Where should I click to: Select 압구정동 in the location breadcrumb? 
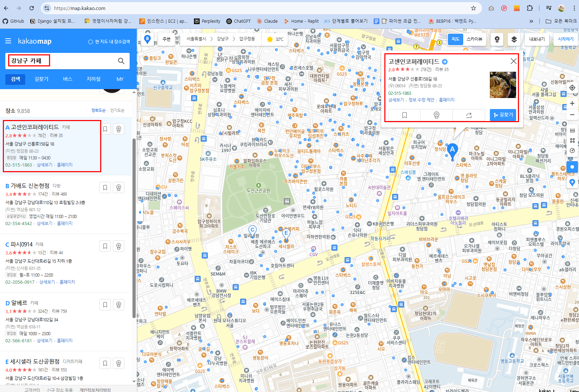click(x=247, y=39)
